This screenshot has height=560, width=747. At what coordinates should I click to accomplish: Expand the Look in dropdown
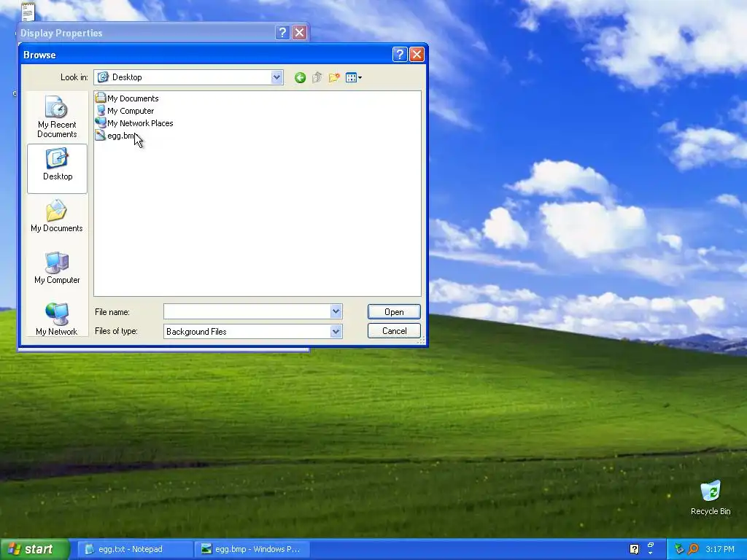[x=276, y=77]
